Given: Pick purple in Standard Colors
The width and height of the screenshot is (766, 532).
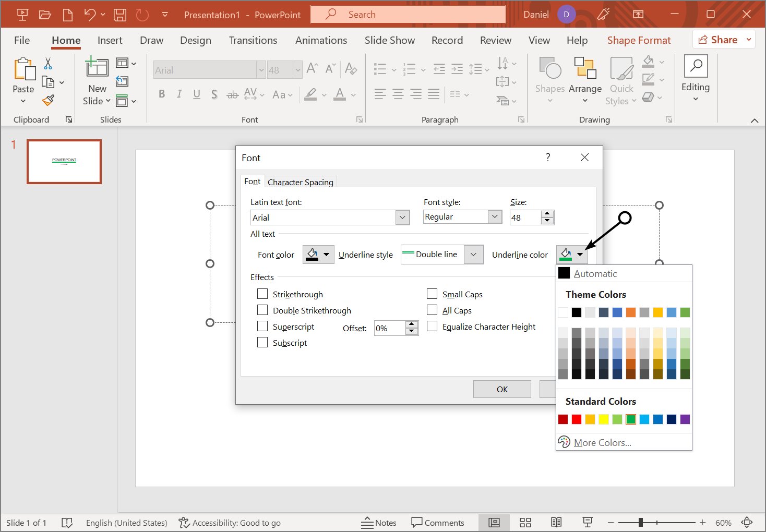Looking at the screenshot, I should click(685, 419).
